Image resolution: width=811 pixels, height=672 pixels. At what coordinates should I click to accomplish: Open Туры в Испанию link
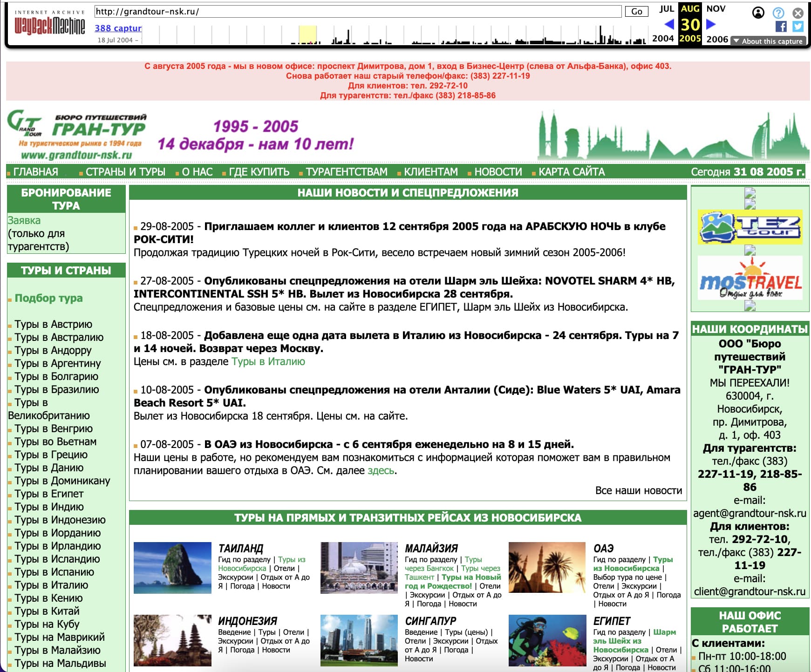pyautogui.click(x=54, y=572)
